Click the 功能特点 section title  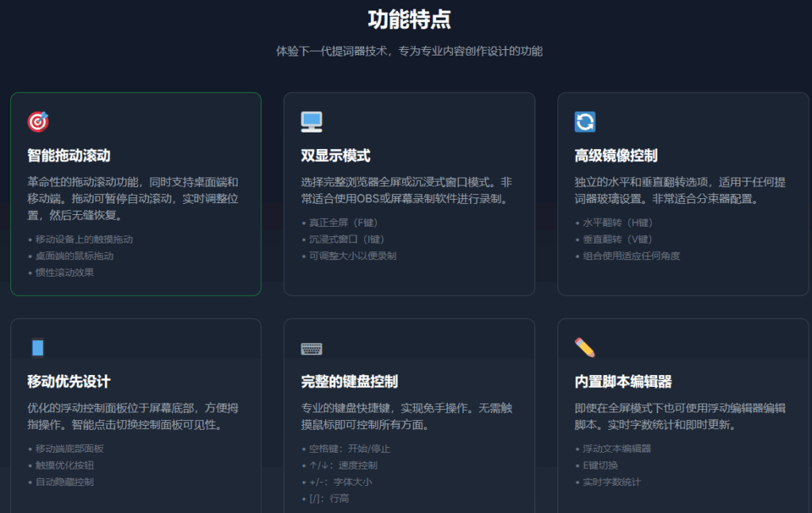click(409, 20)
